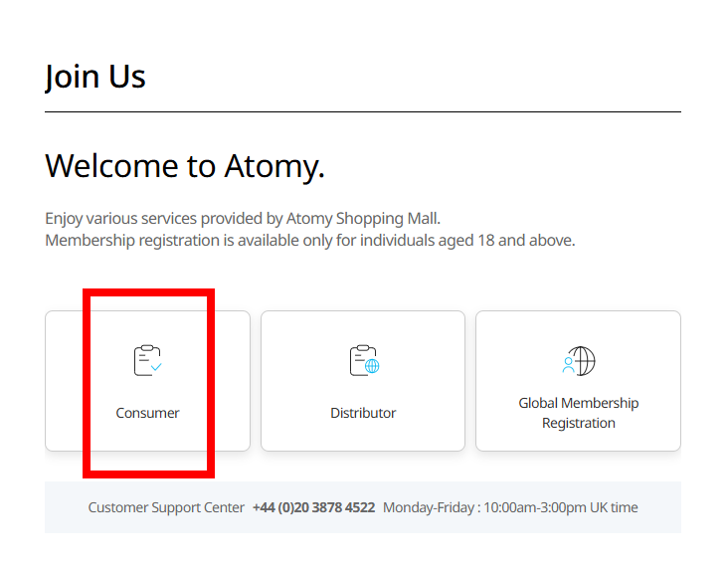The image size is (728, 568).
Task: Select the Distributor text label
Action: tap(363, 413)
